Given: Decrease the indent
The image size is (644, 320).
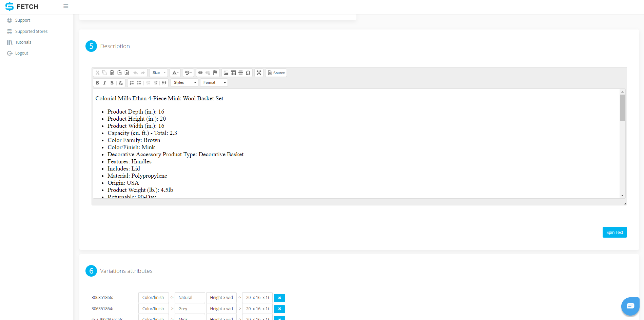Looking at the screenshot, I should tap(148, 83).
